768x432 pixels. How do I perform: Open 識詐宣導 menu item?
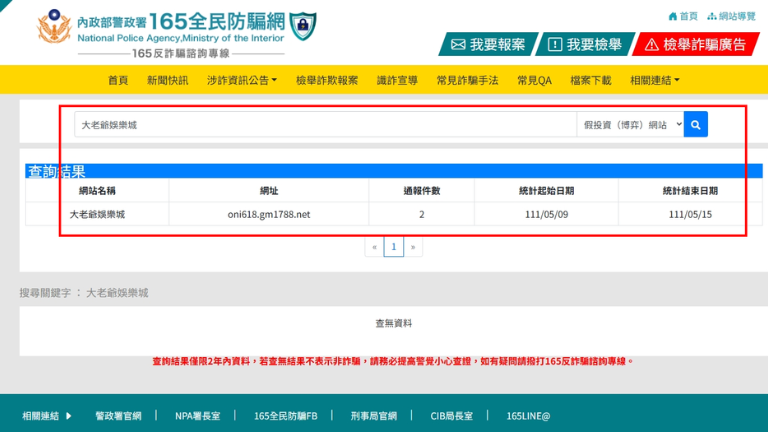(x=397, y=80)
